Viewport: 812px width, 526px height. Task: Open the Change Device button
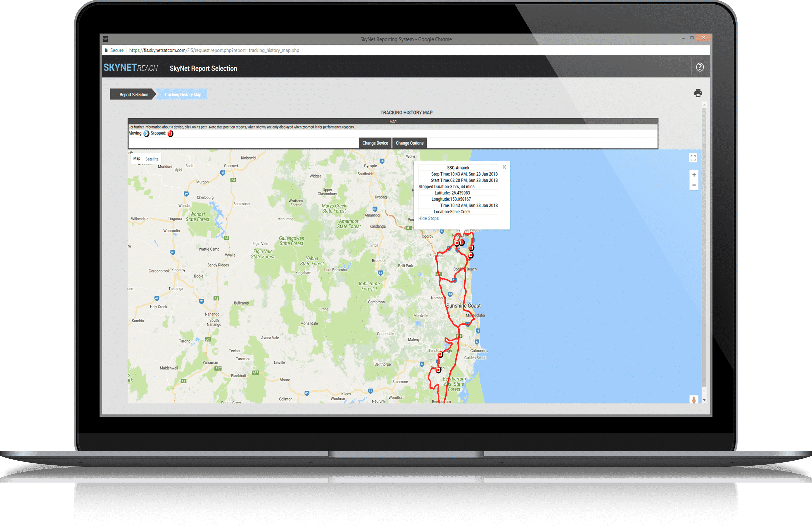pos(375,143)
